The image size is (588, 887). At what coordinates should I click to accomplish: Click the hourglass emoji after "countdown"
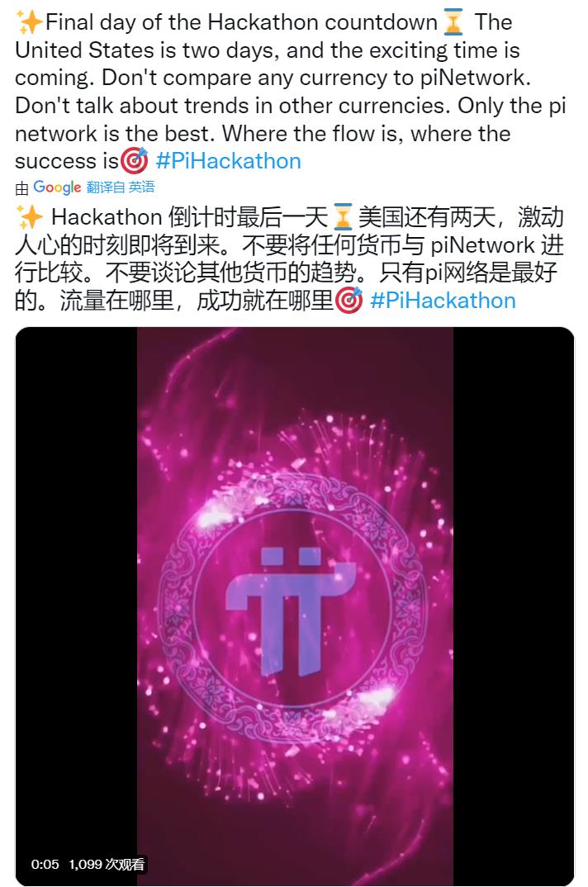tap(453, 22)
